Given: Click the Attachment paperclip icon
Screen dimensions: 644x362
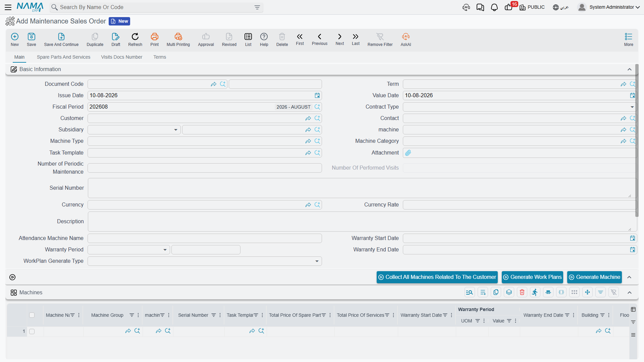Looking at the screenshot, I should point(408,153).
